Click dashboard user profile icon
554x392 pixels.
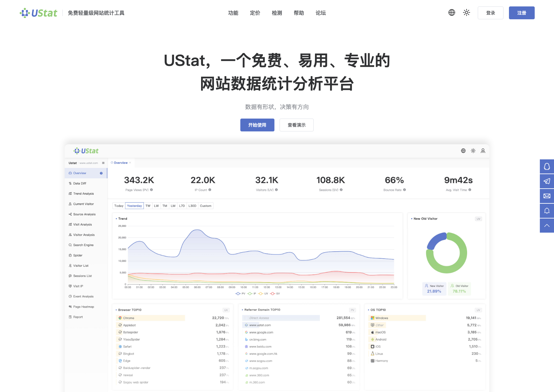(483, 151)
